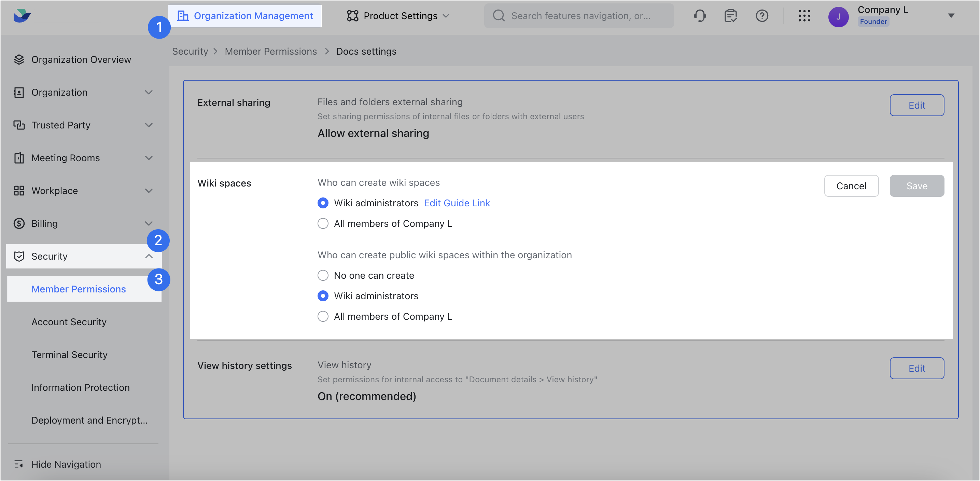
Task: Open the Billing dollar icon
Action: [x=19, y=223]
